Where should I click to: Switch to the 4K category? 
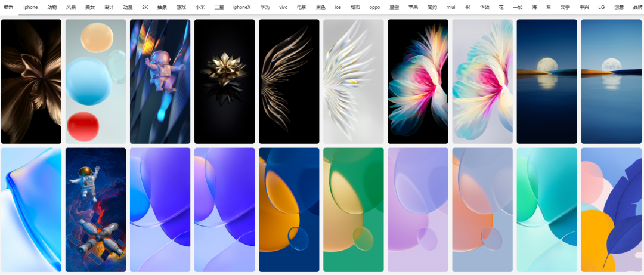point(468,7)
